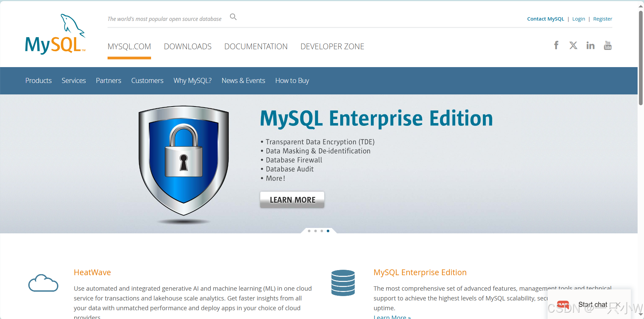
Task: Click the Learn More » link under Enterprise Edition
Action: click(392, 317)
